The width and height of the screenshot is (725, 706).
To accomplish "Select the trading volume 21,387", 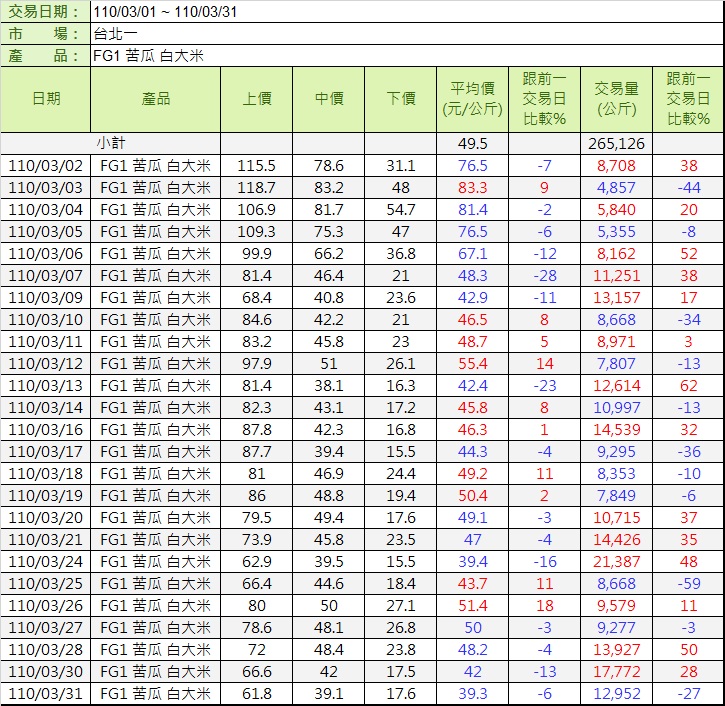I will 616,562.
